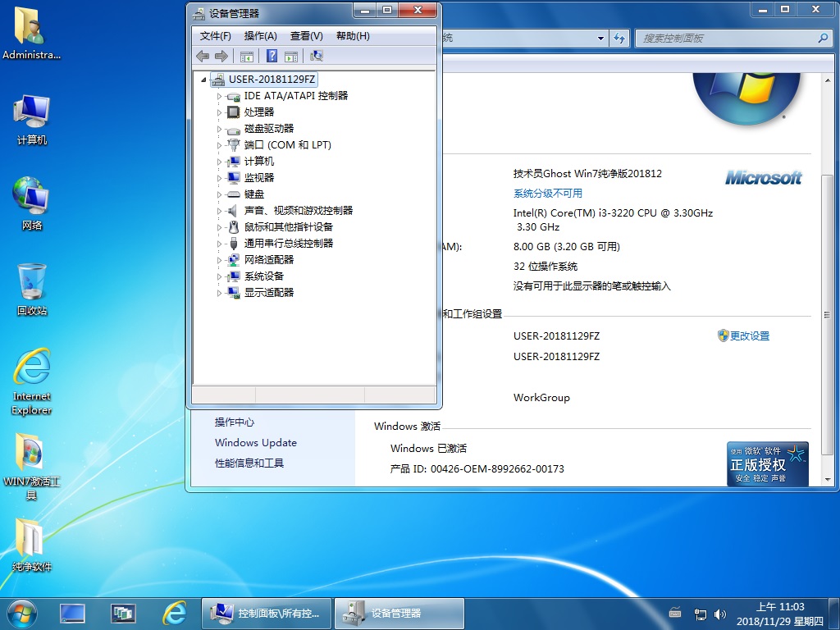This screenshot has width=840, height=630.
Task: Click the Windows Start orb button
Action: tap(22, 613)
